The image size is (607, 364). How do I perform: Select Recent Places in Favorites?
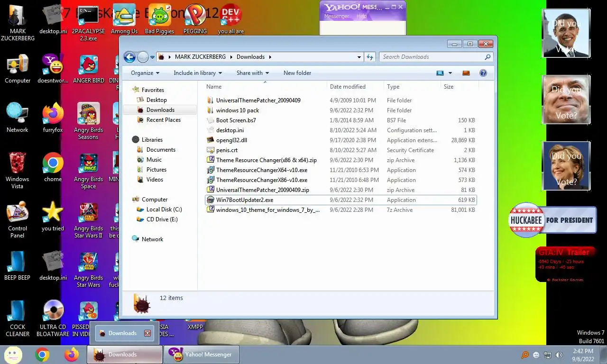pyautogui.click(x=164, y=120)
